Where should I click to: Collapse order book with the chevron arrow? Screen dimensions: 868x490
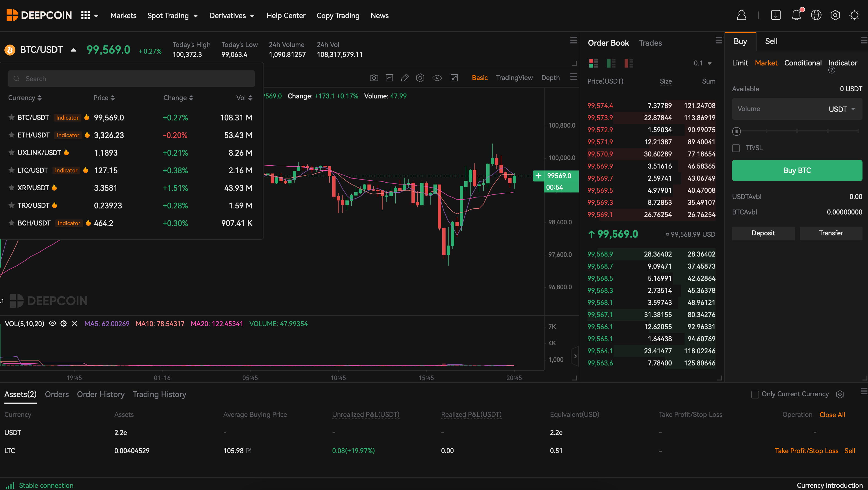[575, 356]
